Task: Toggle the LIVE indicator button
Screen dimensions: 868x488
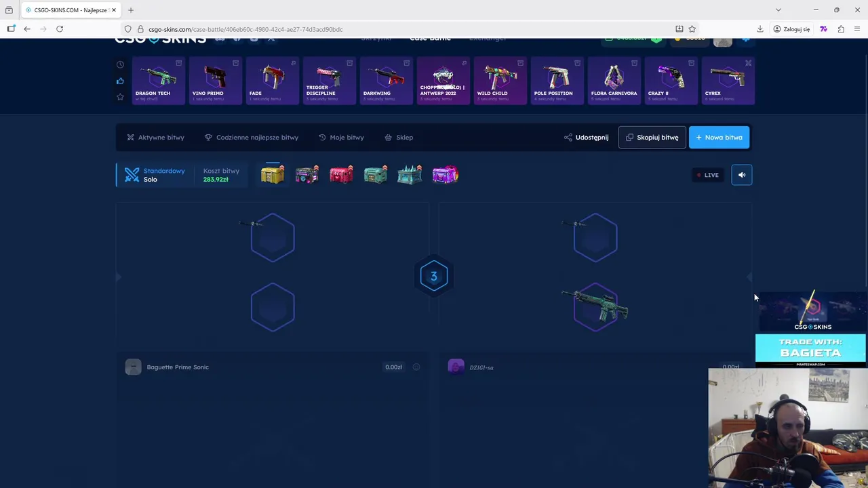Action: point(708,175)
